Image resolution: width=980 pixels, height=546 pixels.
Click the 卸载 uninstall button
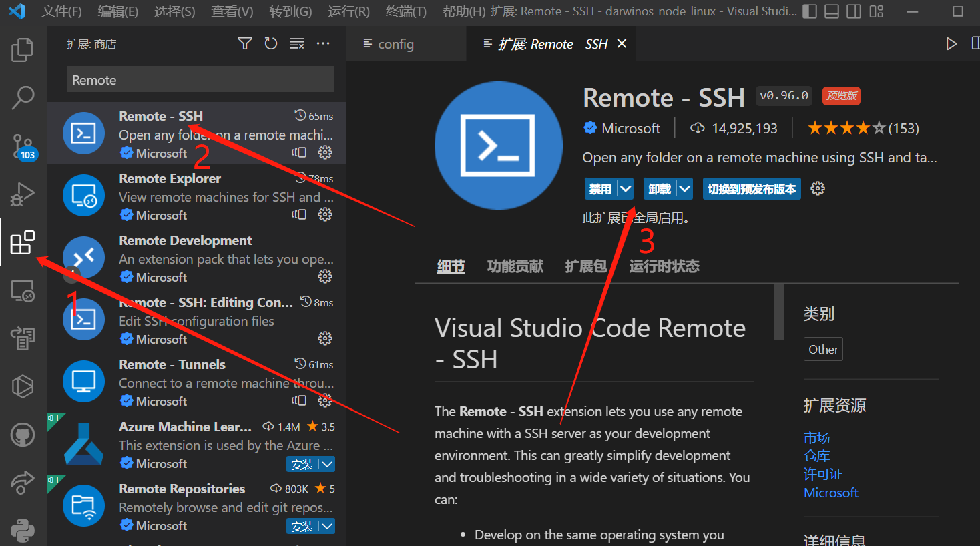tap(660, 189)
